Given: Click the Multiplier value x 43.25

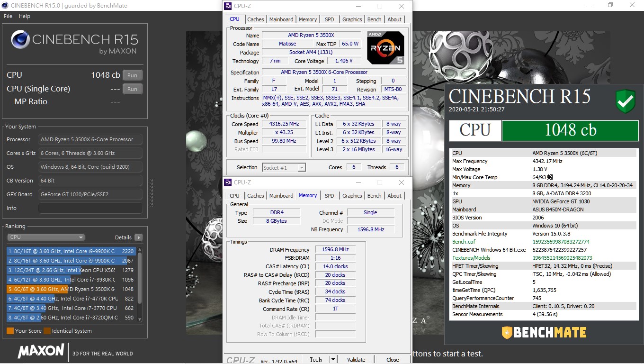Looking at the screenshot, I should (284, 133).
